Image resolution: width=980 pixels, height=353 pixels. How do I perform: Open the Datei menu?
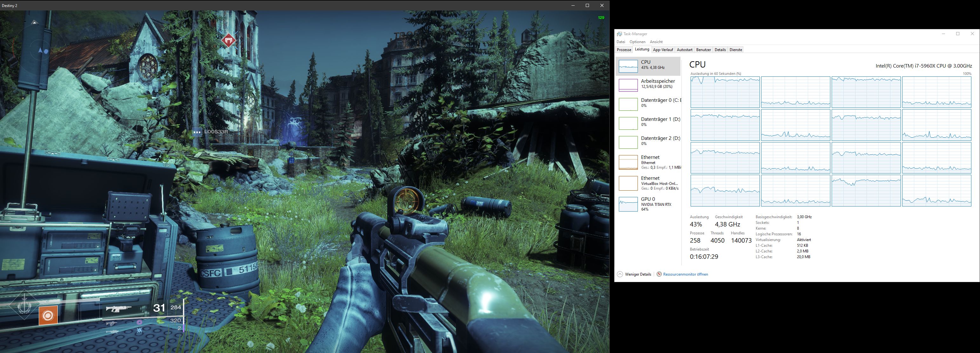(x=620, y=42)
